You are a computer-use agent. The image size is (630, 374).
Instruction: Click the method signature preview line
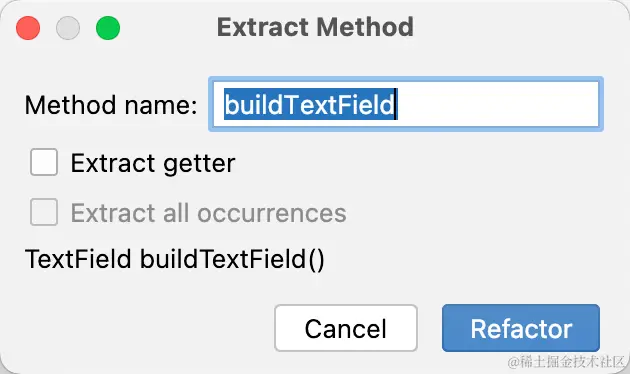(x=175, y=259)
